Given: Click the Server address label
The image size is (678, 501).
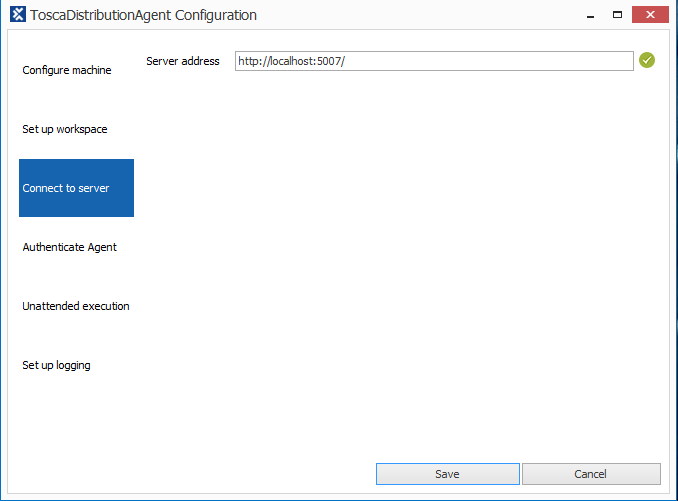Looking at the screenshot, I should [182, 61].
